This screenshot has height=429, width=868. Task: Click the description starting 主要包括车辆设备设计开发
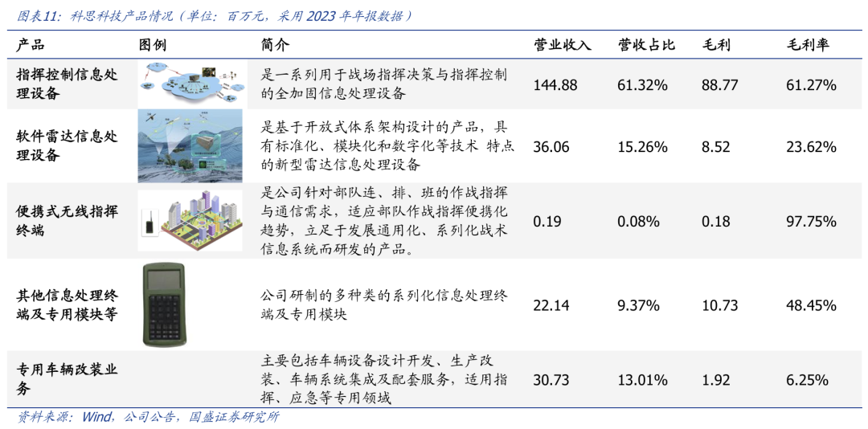pyautogui.click(x=383, y=380)
